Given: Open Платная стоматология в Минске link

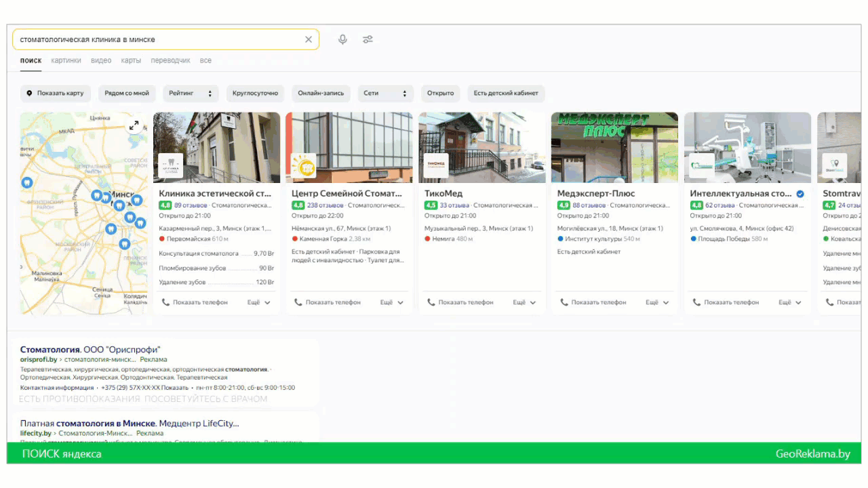Looking at the screenshot, I should (130, 424).
